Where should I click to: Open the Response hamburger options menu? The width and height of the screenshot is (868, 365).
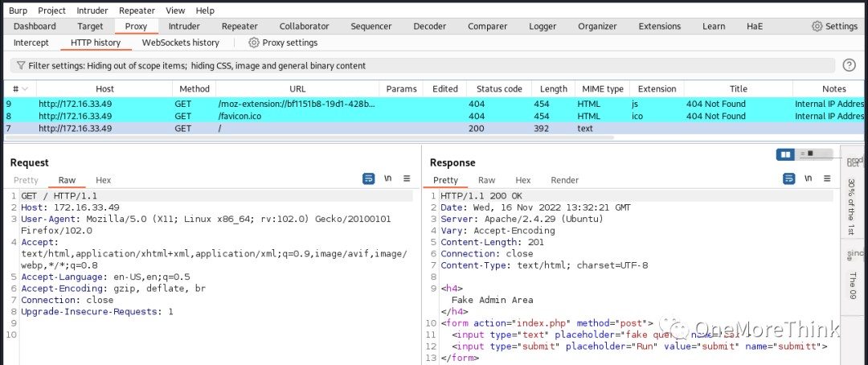pyautogui.click(x=827, y=179)
